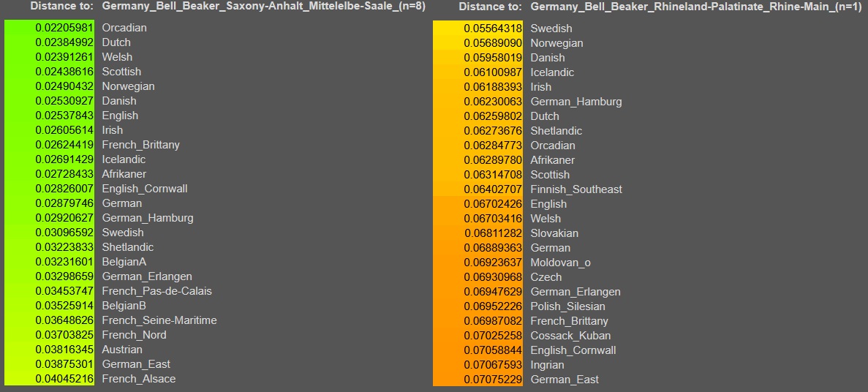
Task: Click the value 0.02391261
Action: coord(64,57)
